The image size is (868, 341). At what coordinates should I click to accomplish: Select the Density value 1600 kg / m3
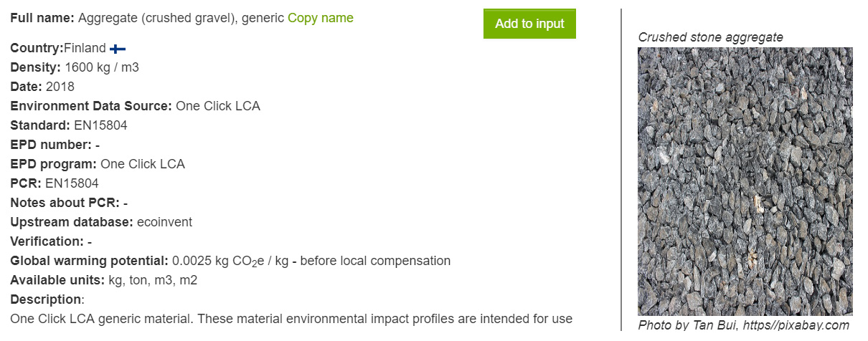pyautogui.click(x=102, y=68)
